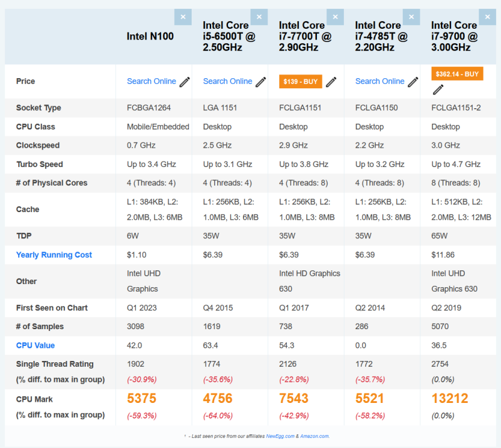Follow the Amazon.com affiliate link
501x448 pixels.
point(314,436)
